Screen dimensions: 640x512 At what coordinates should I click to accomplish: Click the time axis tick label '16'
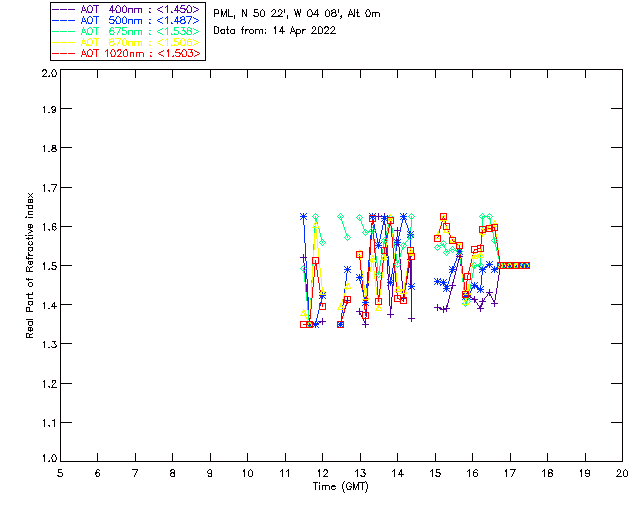pos(473,473)
